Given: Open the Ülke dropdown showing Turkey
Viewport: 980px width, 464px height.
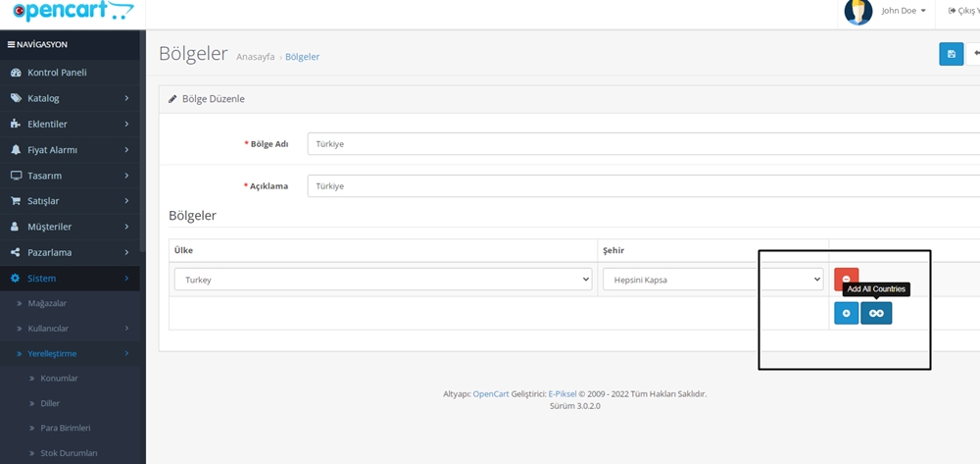Looking at the screenshot, I should tap(383, 280).
